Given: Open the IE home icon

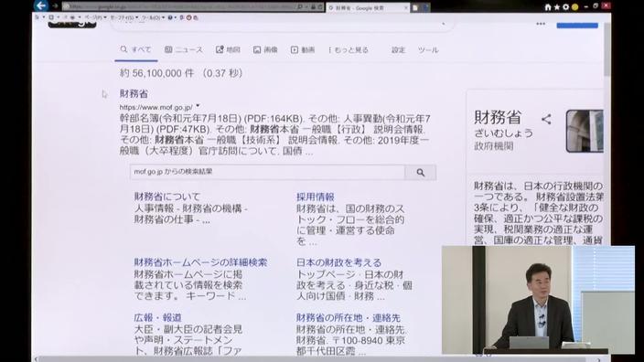Looking at the screenshot, I should click(x=548, y=7).
